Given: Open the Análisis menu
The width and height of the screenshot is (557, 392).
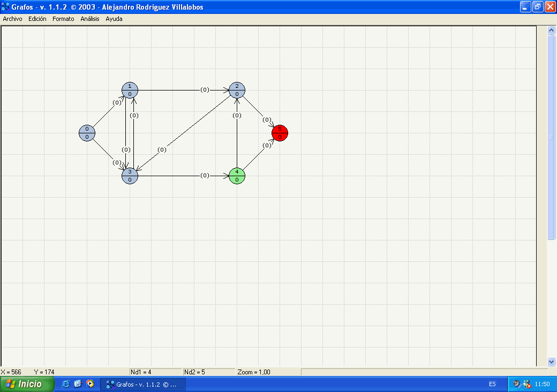Looking at the screenshot, I should (90, 19).
